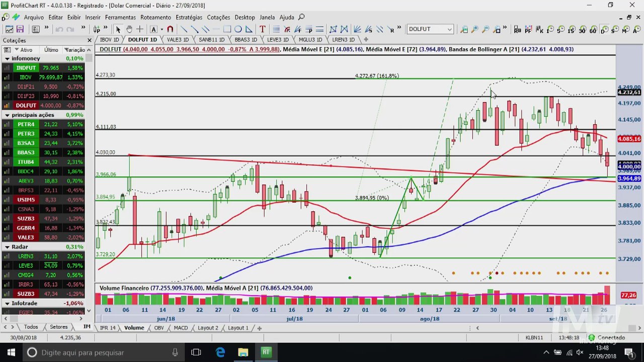The width and height of the screenshot is (644, 362).
Task: Collapse the Infotrade quote group
Action: coord(7,304)
